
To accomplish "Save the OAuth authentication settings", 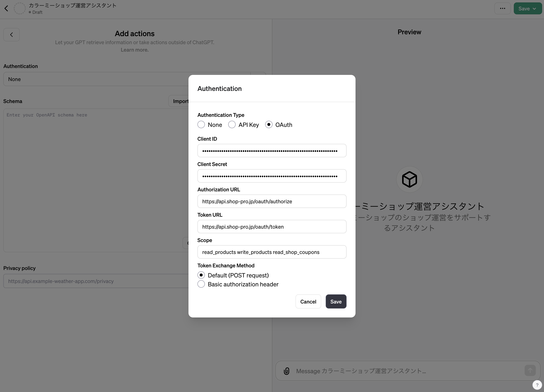I will point(336,301).
